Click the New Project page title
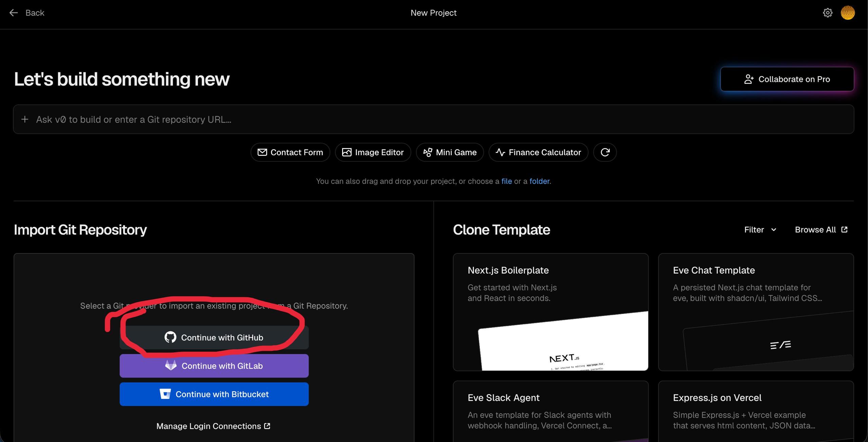This screenshot has height=442, width=868. [433, 13]
